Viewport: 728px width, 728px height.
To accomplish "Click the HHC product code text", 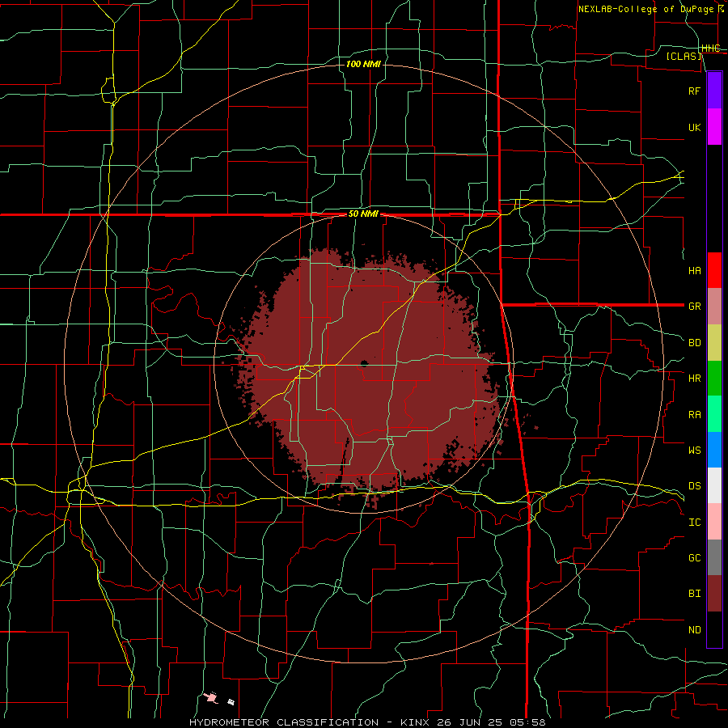I will tap(710, 49).
